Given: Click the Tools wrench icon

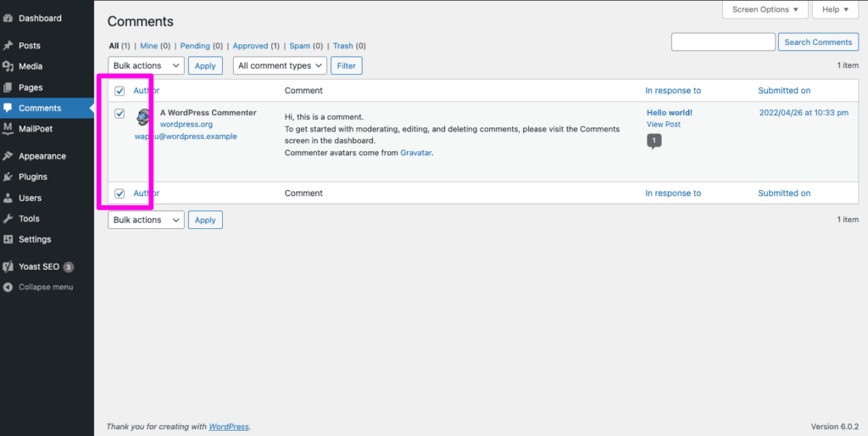Looking at the screenshot, I should (8, 219).
